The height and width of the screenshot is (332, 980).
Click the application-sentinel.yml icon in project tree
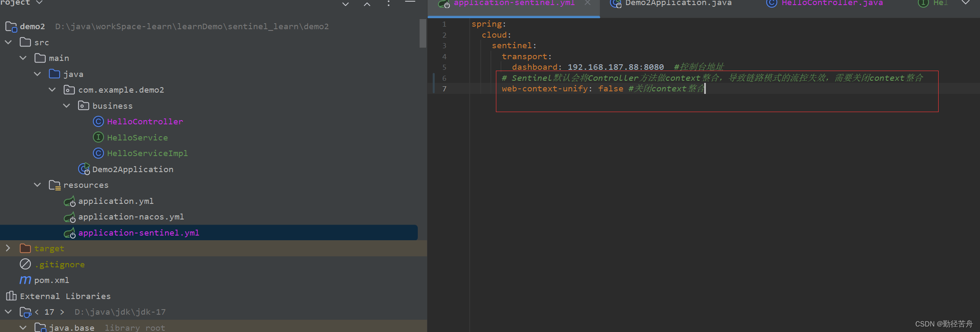[x=70, y=233]
